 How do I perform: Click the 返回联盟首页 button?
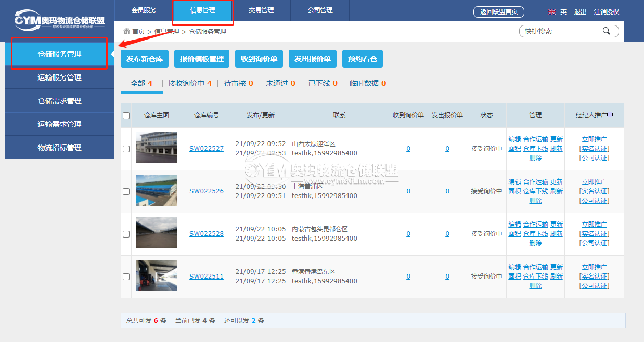(499, 12)
